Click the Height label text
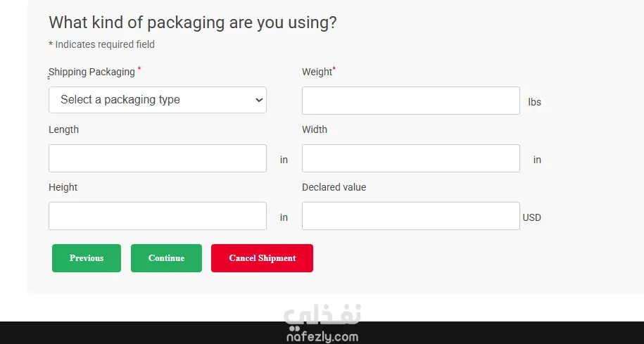This screenshot has height=344, width=644. pyautogui.click(x=63, y=187)
